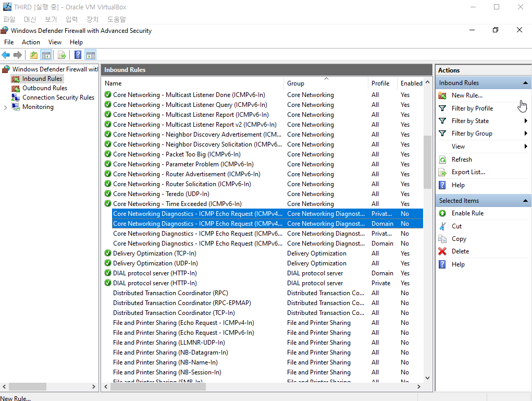The image size is (532, 401).
Task: Click the blue Help toolbar icon
Action: (x=78, y=55)
